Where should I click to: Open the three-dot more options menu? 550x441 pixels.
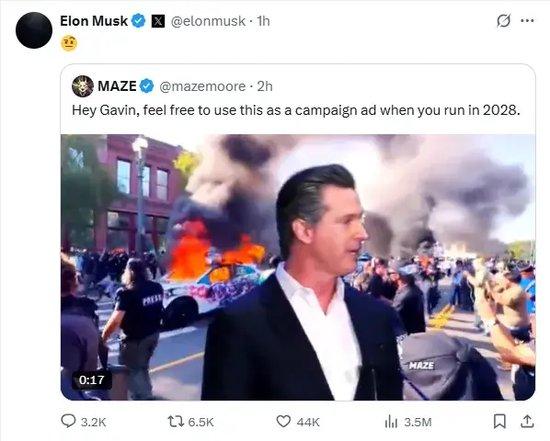coord(527,21)
